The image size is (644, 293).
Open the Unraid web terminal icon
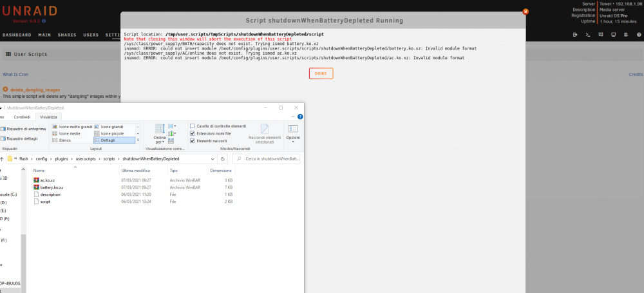tap(588, 35)
